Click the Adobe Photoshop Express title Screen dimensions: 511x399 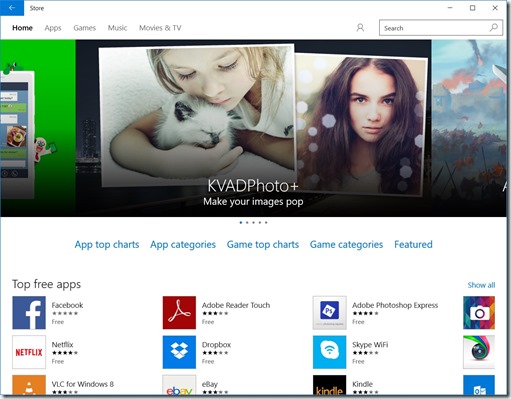point(395,305)
